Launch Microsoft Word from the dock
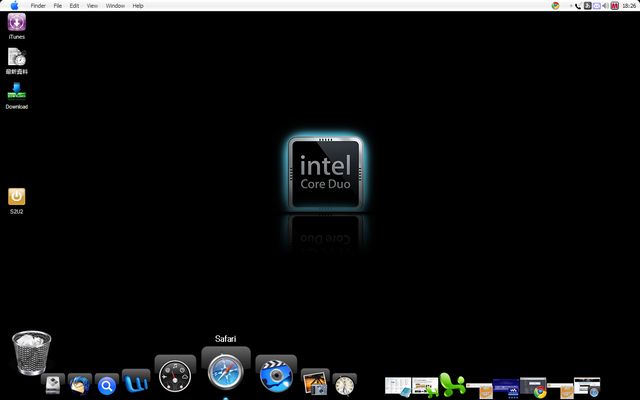The image size is (640, 400). coord(136,382)
